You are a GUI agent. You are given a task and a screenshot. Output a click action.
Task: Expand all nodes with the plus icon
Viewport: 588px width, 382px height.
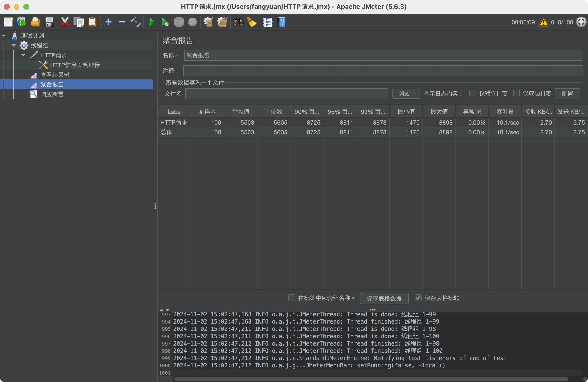click(x=108, y=22)
